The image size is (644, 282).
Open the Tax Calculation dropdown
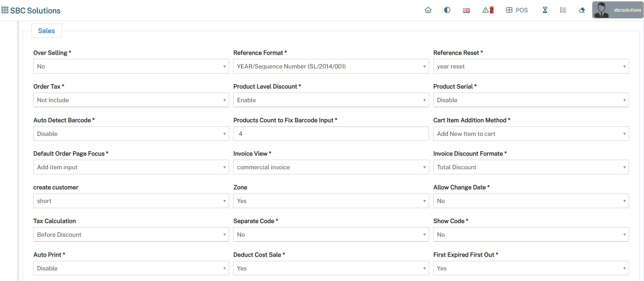click(131, 235)
